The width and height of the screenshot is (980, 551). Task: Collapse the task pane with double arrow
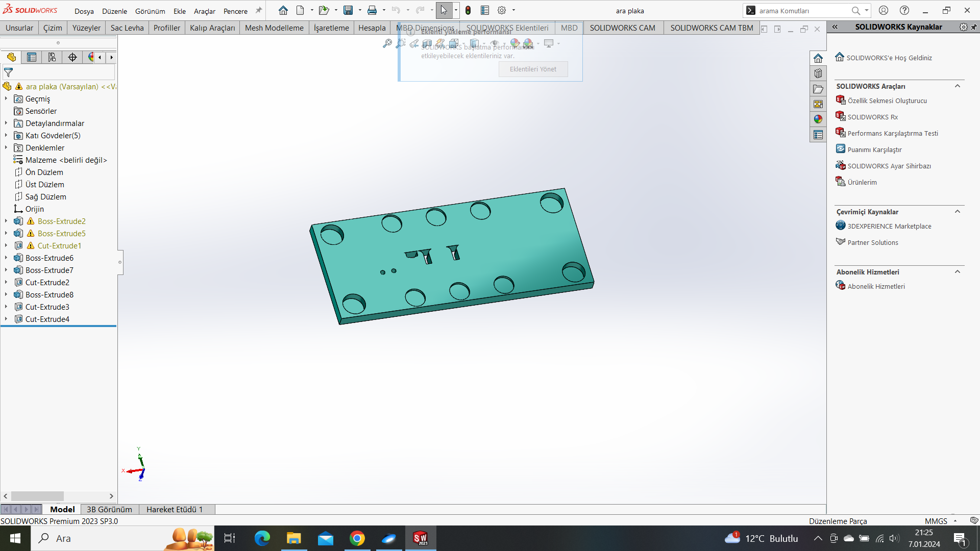835,27
